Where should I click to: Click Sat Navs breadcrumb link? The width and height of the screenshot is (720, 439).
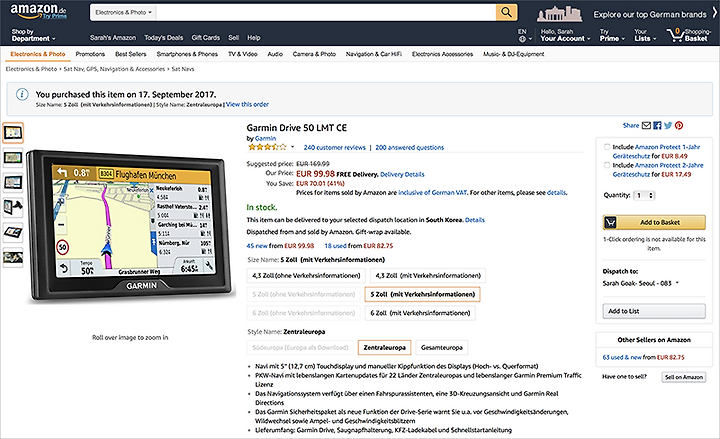(x=183, y=69)
